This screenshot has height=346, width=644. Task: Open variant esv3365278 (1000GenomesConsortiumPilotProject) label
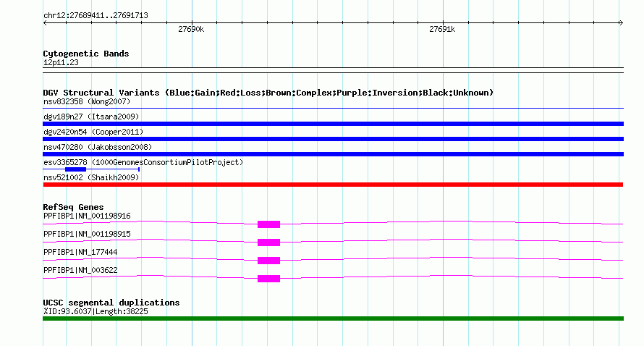143,162
